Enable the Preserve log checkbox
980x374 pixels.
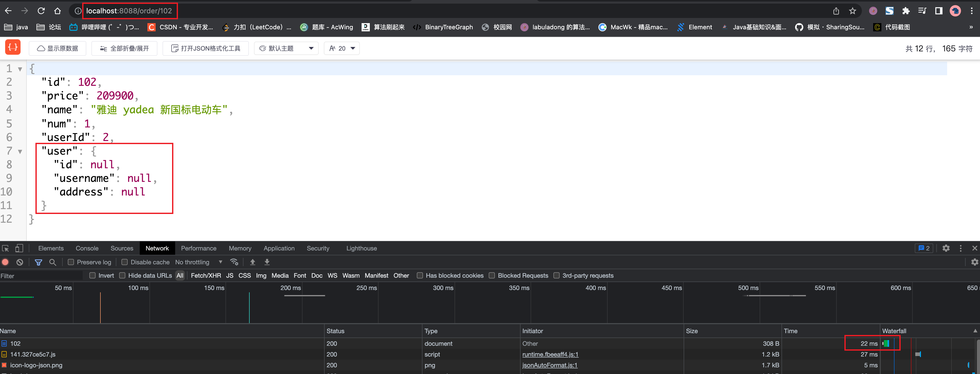[71, 262]
